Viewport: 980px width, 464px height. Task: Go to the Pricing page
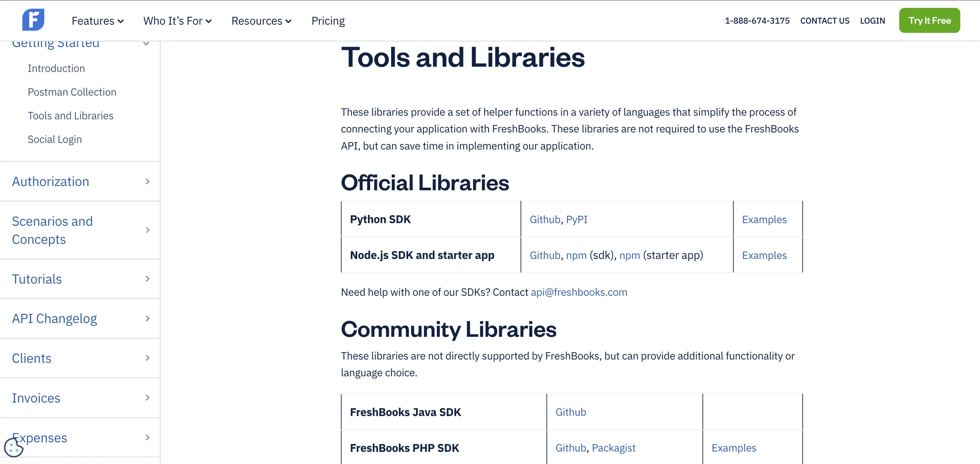(x=328, y=21)
